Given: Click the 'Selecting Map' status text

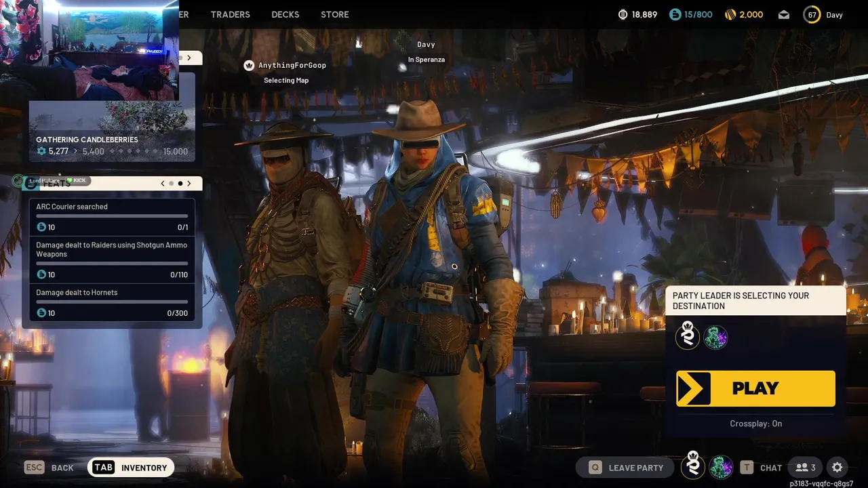Looking at the screenshot, I should click(286, 80).
